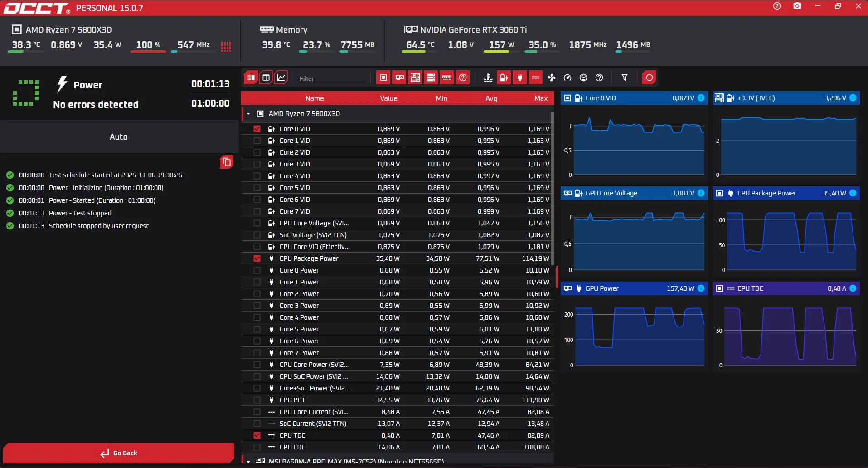Toggle the usage gauge sensor filter

[x=583, y=78]
